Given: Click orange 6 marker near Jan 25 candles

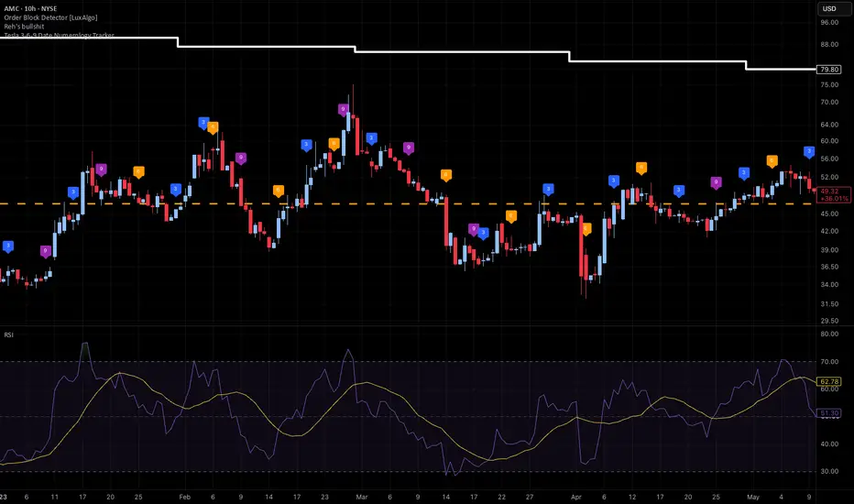Looking at the screenshot, I should pos(139,172).
